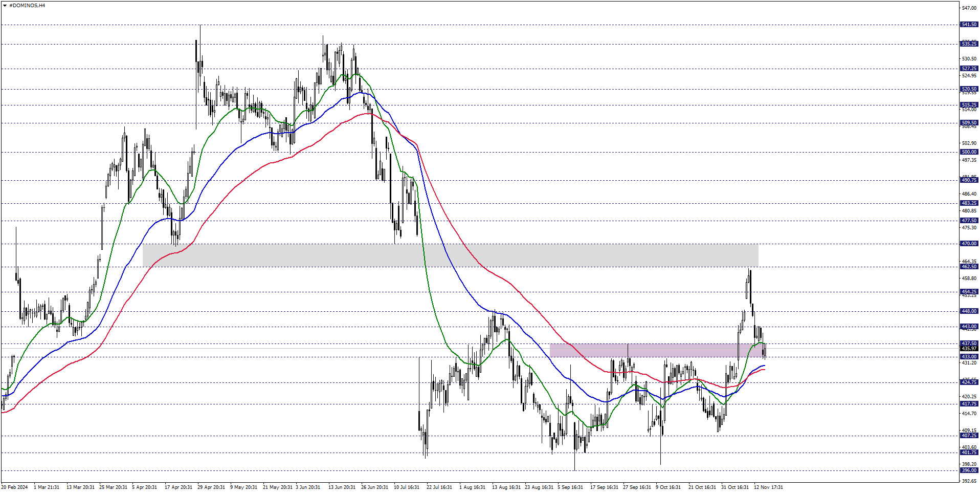Click the 509.50 level price label
This screenshot has height=493, width=980.
click(x=969, y=123)
